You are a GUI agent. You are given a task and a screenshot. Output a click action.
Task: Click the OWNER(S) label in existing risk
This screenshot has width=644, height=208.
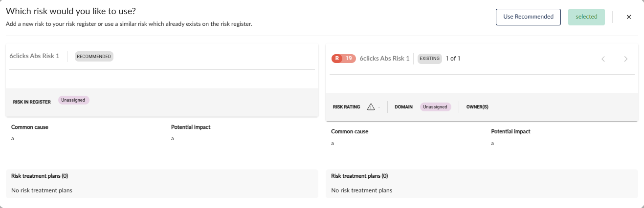coord(477,107)
